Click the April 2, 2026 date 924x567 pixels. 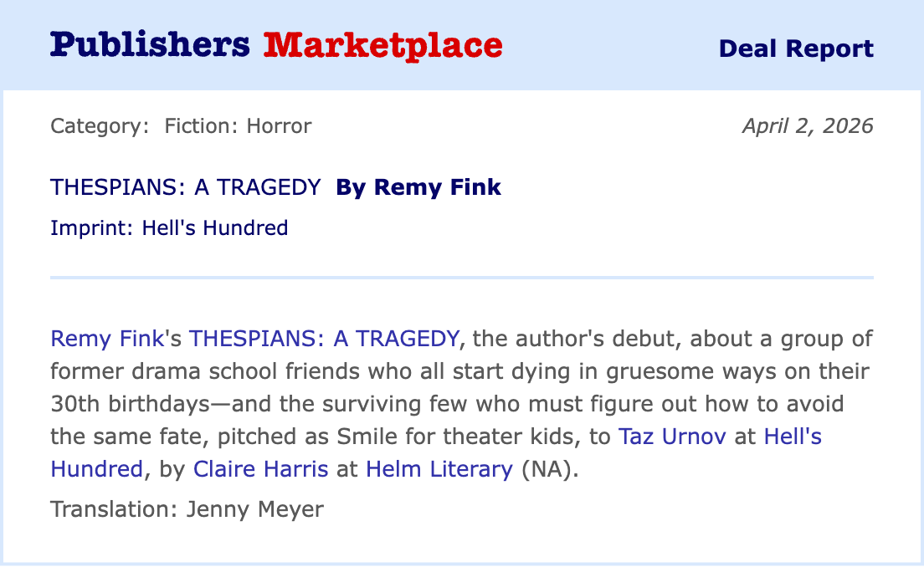(807, 126)
